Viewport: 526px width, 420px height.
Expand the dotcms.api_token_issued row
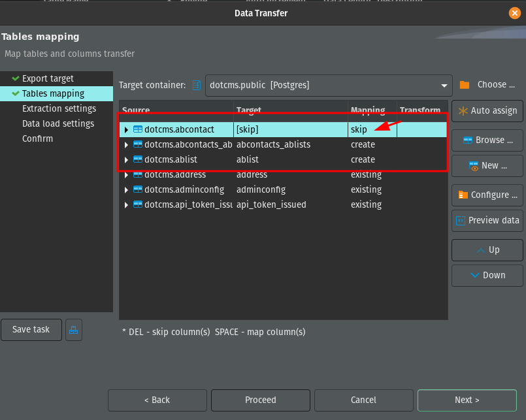point(126,204)
